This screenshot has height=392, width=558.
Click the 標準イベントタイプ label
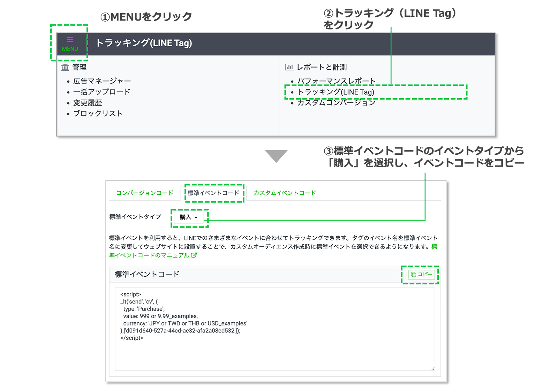(135, 217)
